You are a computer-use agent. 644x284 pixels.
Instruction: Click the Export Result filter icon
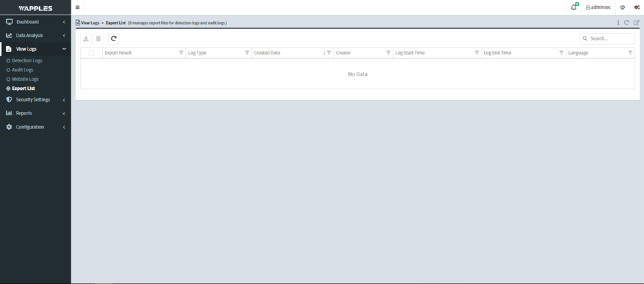(x=181, y=53)
